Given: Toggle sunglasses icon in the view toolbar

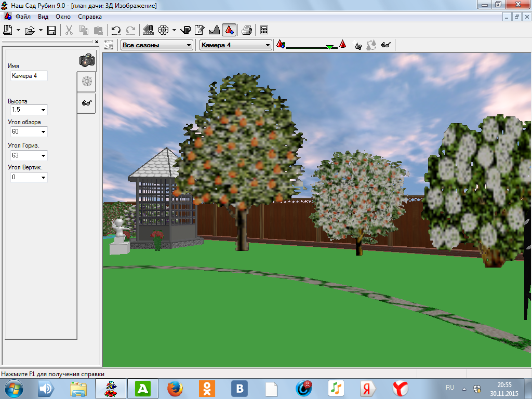Looking at the screenshot, I should (x=385, y=45).
